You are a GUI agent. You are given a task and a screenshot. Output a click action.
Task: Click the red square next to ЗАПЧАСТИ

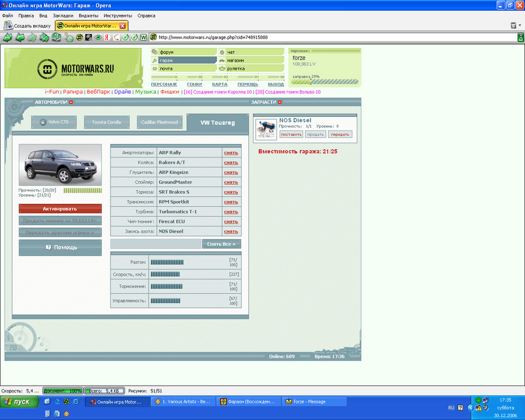tap(280, 102)
